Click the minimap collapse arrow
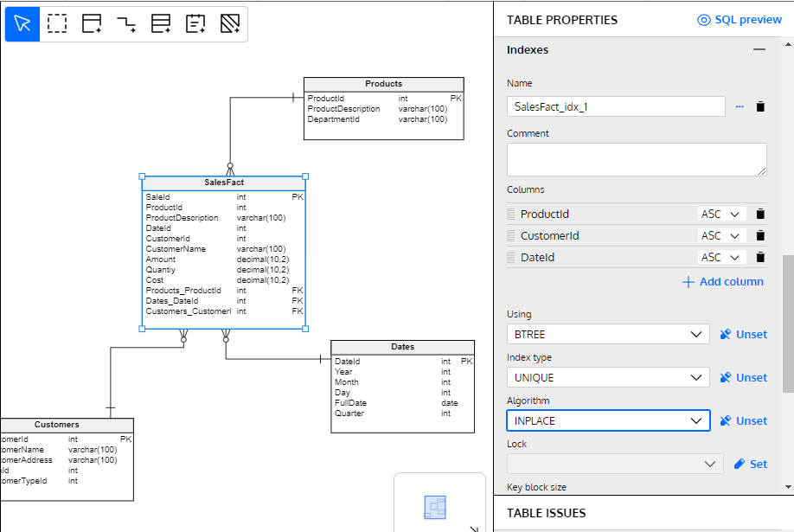Image resolution: width=794 pixels, height=532 pixels. click(x=474, y=529)
